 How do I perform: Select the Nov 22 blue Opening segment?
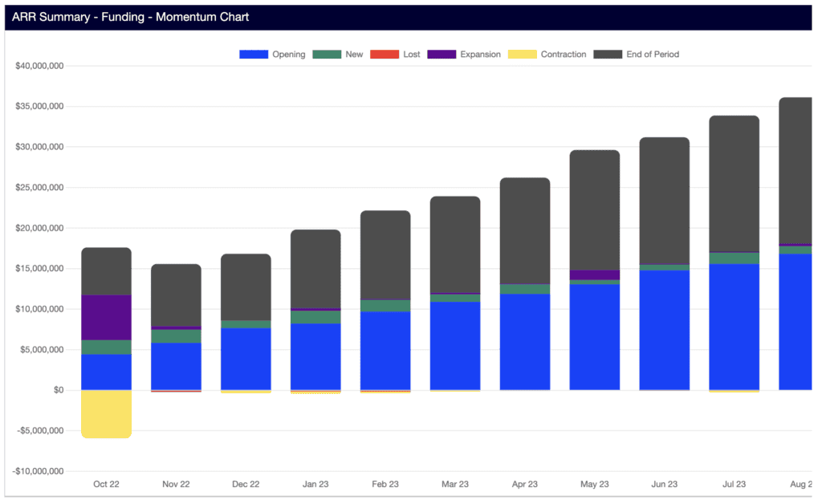(x=176, y=366)
